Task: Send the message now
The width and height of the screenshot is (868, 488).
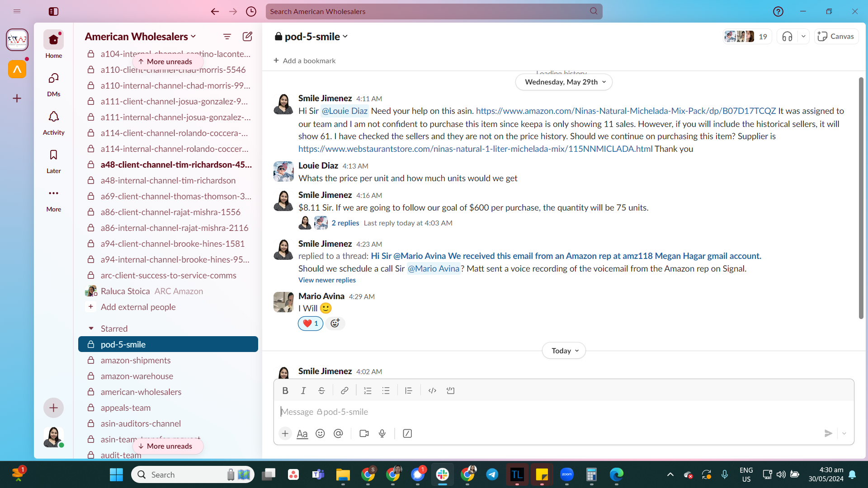Action: click(x=828, y=434)
